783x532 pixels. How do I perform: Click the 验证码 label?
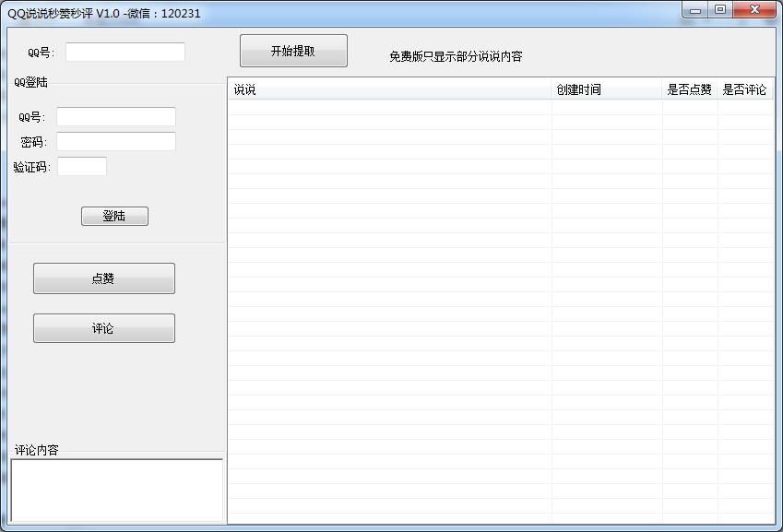(31, 167)
